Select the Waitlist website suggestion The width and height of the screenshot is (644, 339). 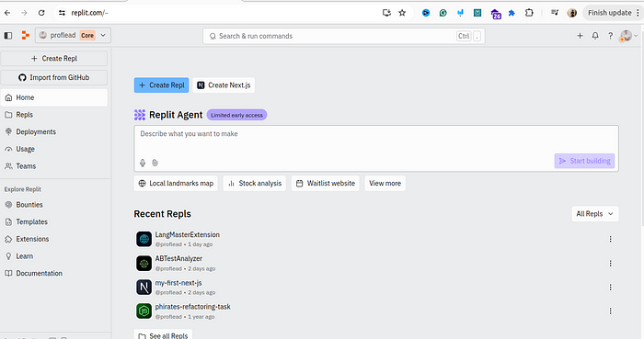(x=326, y=183)
